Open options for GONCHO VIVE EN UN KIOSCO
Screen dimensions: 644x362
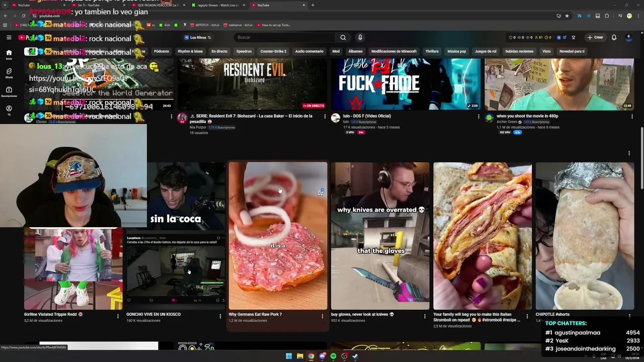tap(220, 316)
